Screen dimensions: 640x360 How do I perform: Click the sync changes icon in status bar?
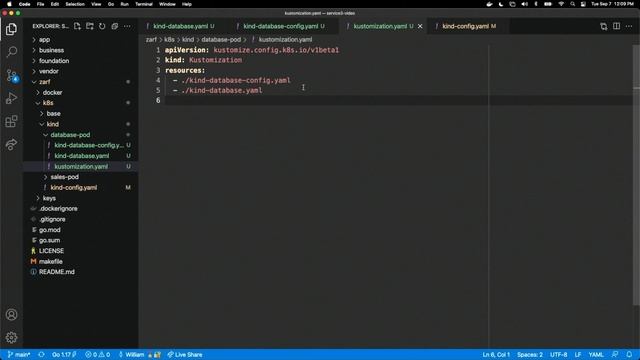point(41,355)
